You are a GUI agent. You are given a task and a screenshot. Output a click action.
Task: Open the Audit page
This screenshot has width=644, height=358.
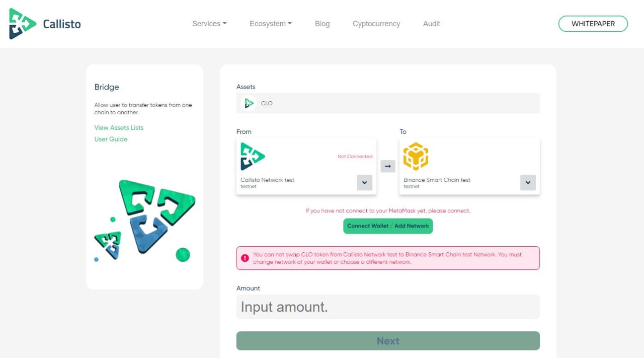(432, 24)
